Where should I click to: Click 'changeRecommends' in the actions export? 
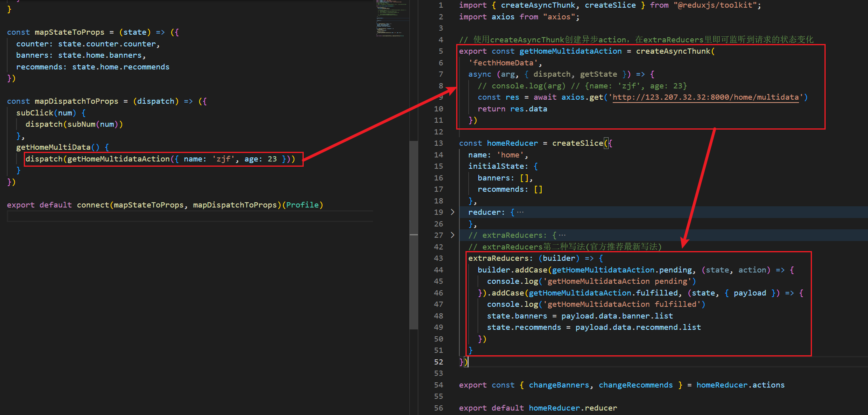[x=636, y=385]
